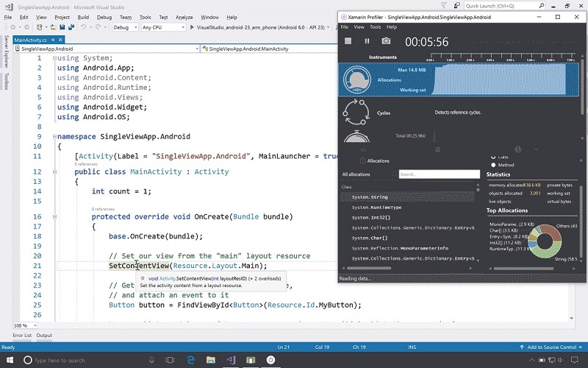
Task: Click the Class column header in the allocations list
Action: click(x=346, y=187)
